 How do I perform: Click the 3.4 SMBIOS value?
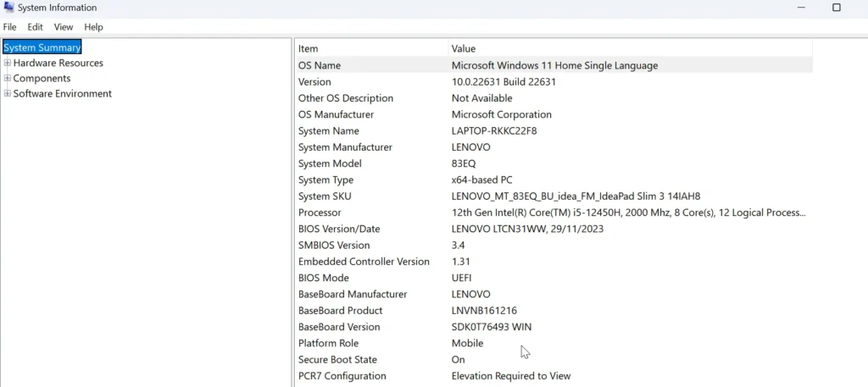click(458, 245)
